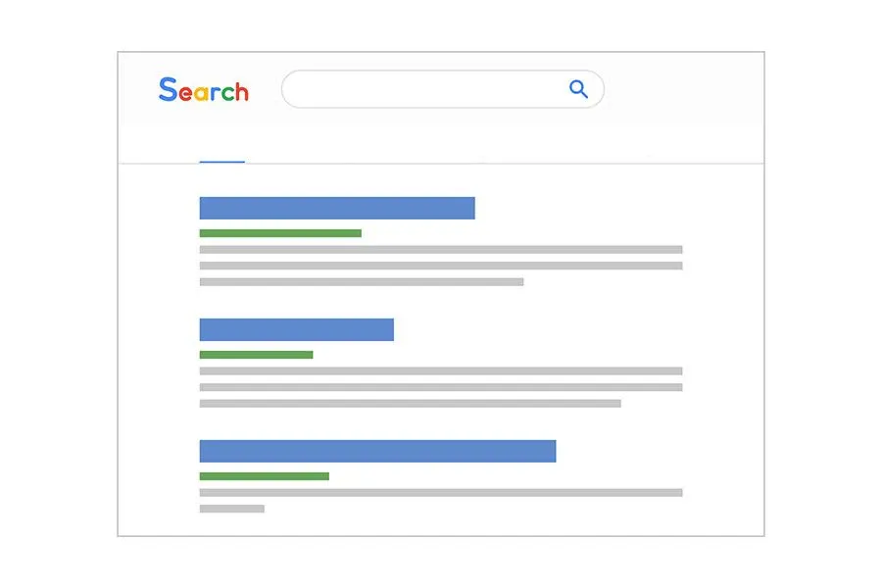
Task: Click the third result's green URL bar
Action: click(265, 476)
